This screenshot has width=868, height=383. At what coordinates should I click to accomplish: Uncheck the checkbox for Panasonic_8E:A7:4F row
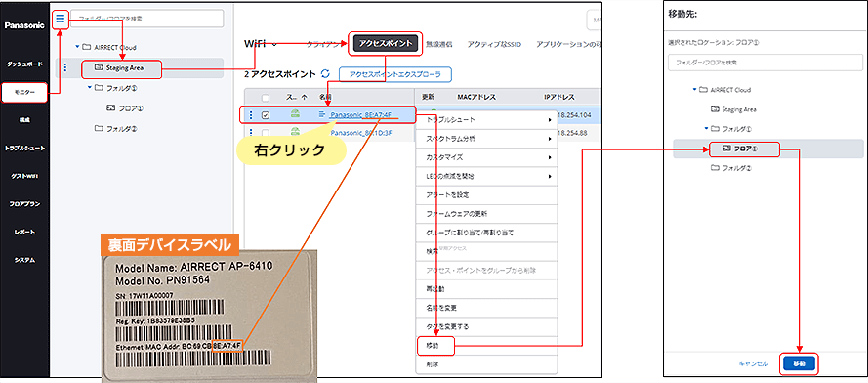(x=266, y=115)
